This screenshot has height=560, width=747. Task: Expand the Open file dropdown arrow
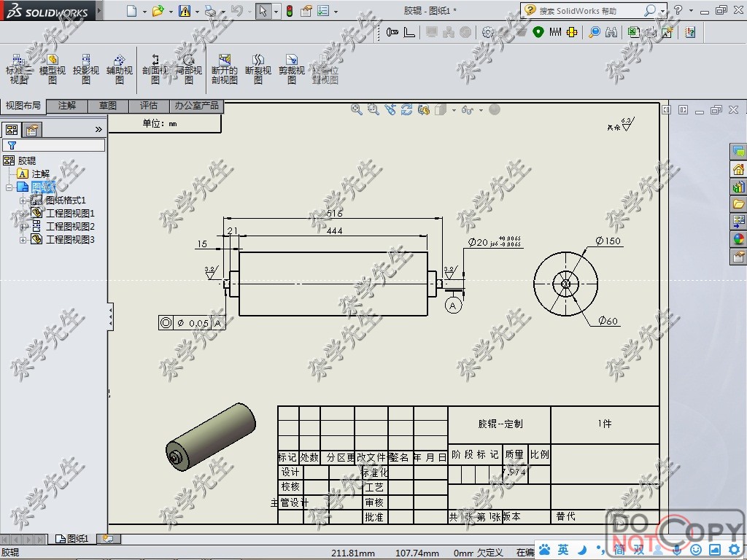[x=171, y=12]
